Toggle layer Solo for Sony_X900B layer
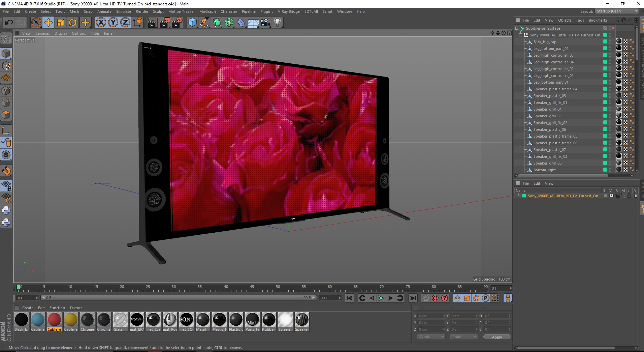This screenshot has height=352, width=644. pyautogui.click(x=605, y=196)
